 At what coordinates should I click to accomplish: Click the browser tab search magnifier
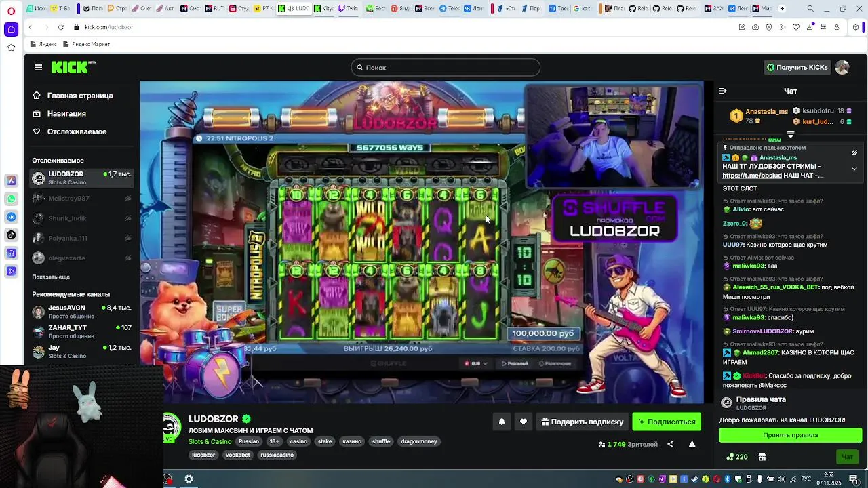point(810,9)
